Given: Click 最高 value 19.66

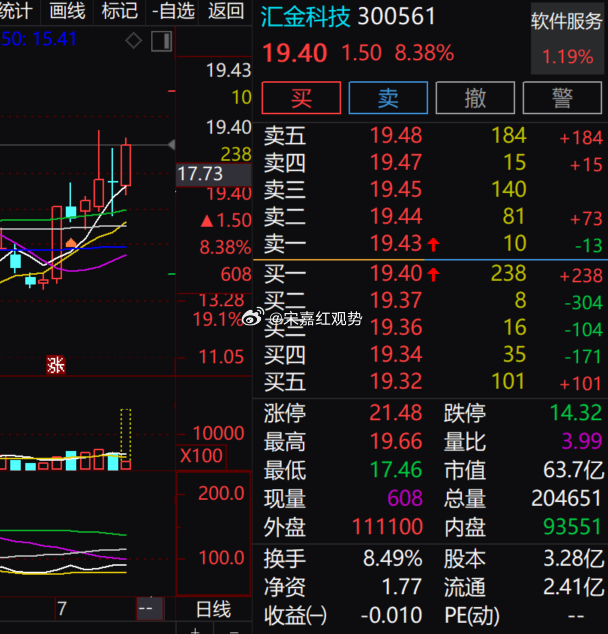Looking at the screenshot, I should (396, 441).
